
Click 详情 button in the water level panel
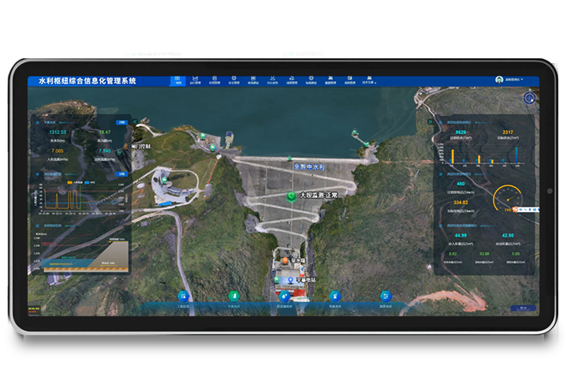[121, 123]
